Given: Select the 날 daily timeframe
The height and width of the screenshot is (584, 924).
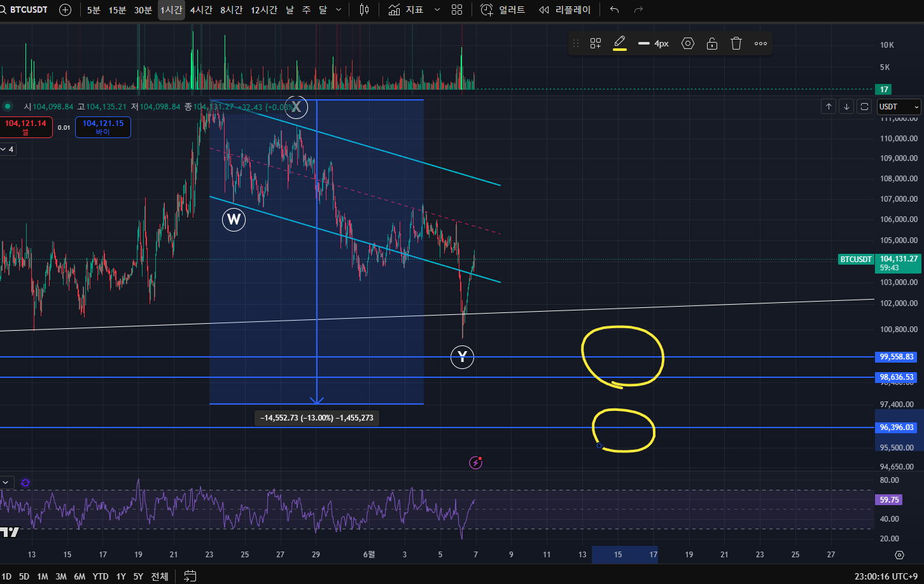Looking at the screenshot, I should 290,10.
